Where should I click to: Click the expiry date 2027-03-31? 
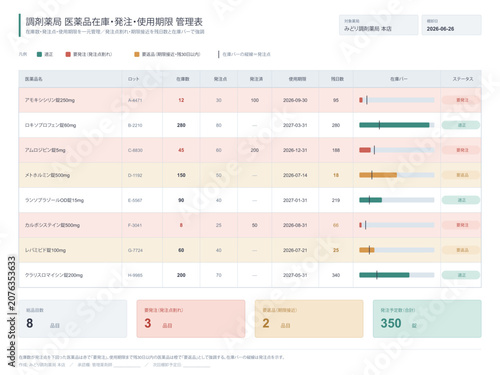click(295, 125)
